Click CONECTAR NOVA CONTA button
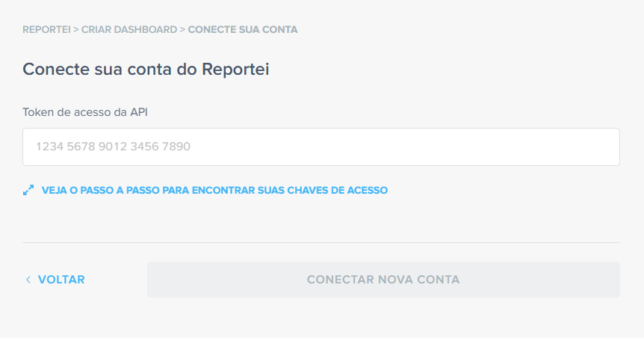The width and height of the screenshot is (644, 338). pyautogui.click(x=383, y=280)
